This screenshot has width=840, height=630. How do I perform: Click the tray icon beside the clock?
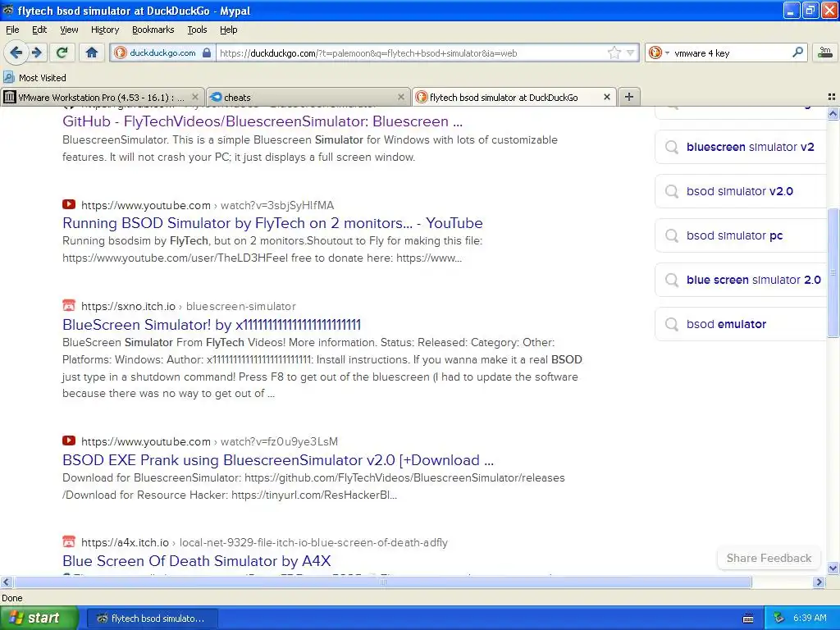[778, 618]
